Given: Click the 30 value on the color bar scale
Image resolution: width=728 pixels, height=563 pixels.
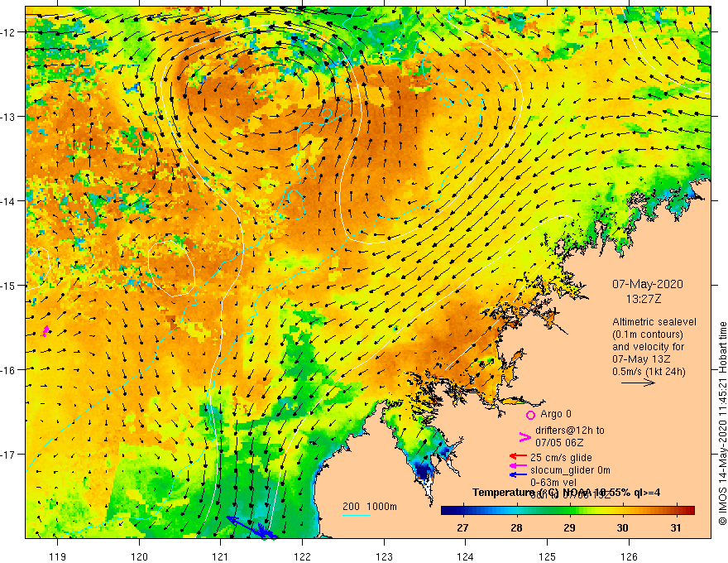Looking at the screenshot, I should (623, 527).
